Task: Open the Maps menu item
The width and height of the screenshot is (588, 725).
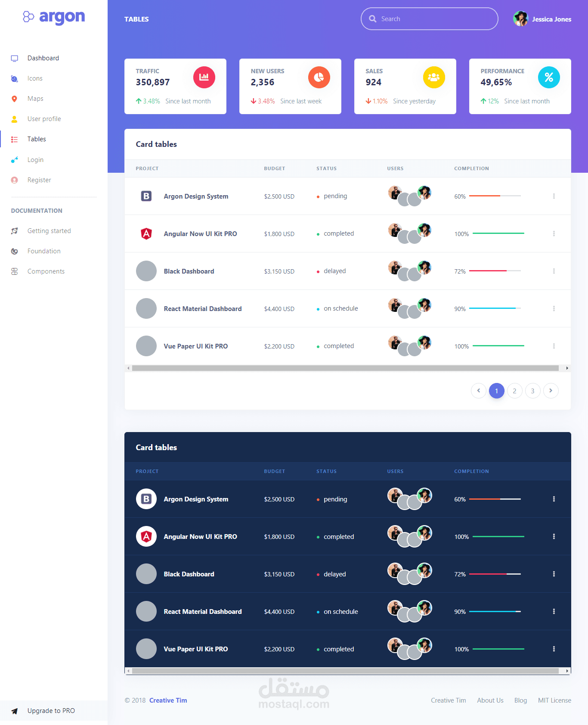Action: pos(54,99)
